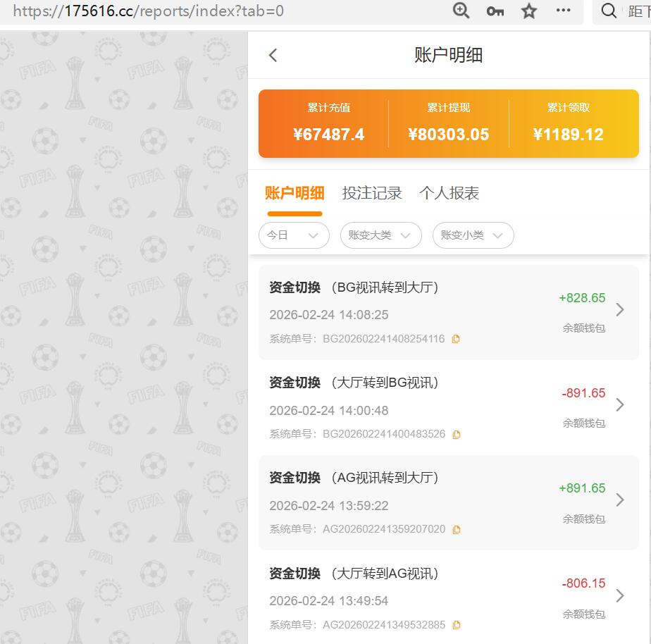
Task: Expand the -891.65 大厅转到BG视讯 transaction
Action: pos(619,405)
